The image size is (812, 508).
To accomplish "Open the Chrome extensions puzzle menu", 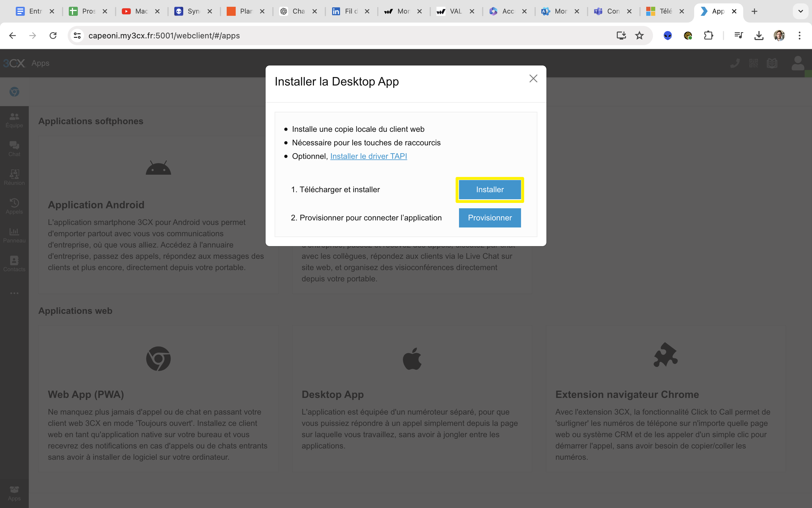I will point(708,36).
